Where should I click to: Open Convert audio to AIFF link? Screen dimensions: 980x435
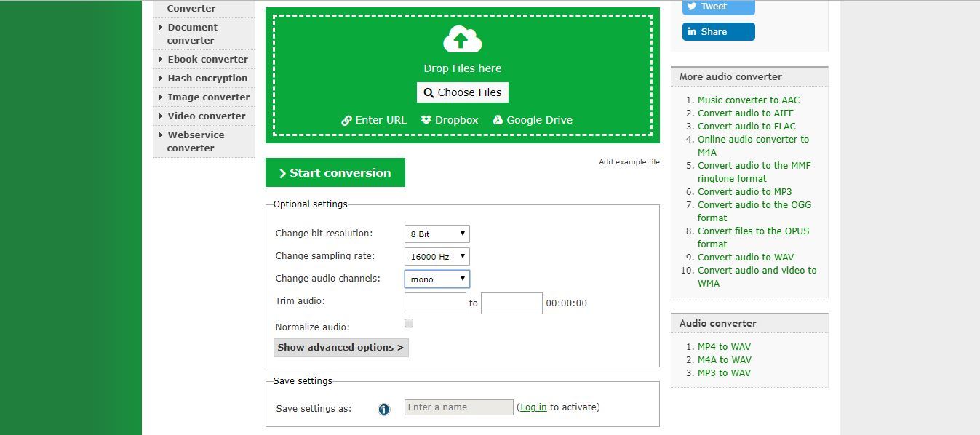(x=746, y=113)
